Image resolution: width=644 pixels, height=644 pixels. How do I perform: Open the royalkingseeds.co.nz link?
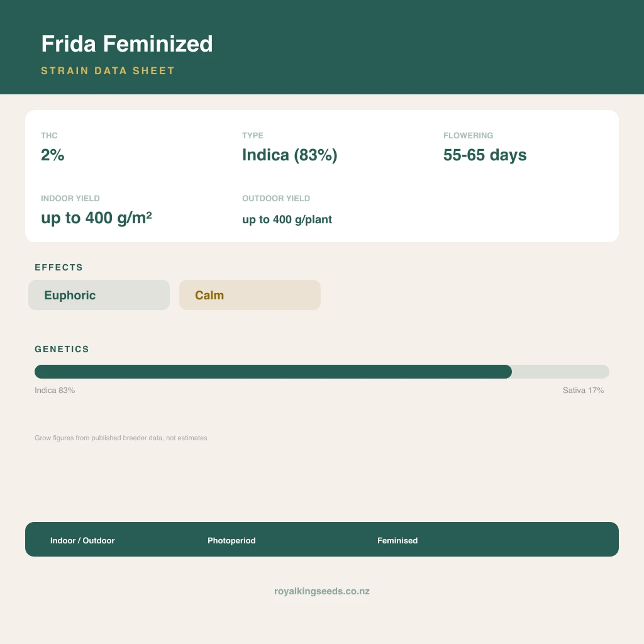pos(322,591)
